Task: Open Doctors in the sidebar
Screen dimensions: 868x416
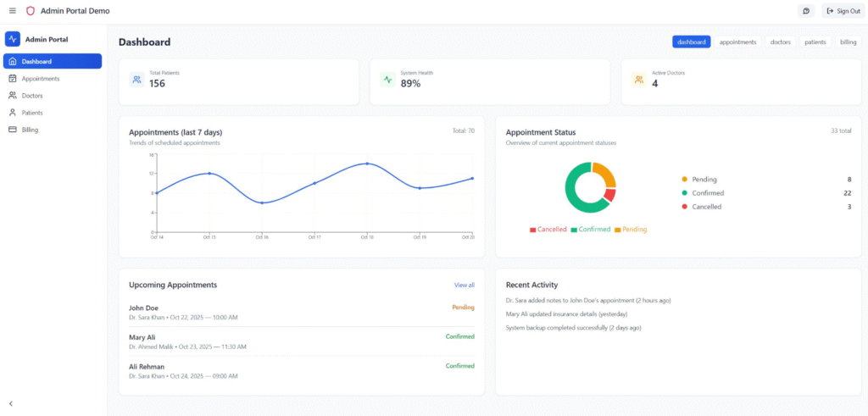Action: pyautogui.click(x=32, y=96)
